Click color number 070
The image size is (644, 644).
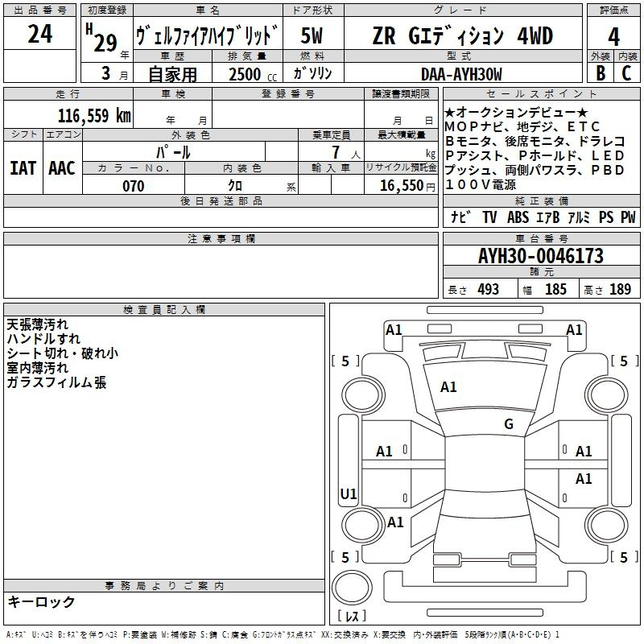click(134, 186)
